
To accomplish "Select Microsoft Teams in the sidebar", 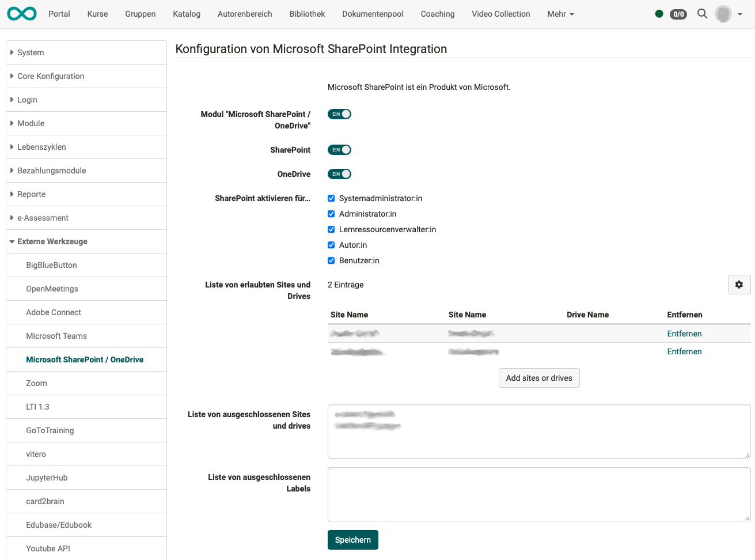I will tap(56, 335).
